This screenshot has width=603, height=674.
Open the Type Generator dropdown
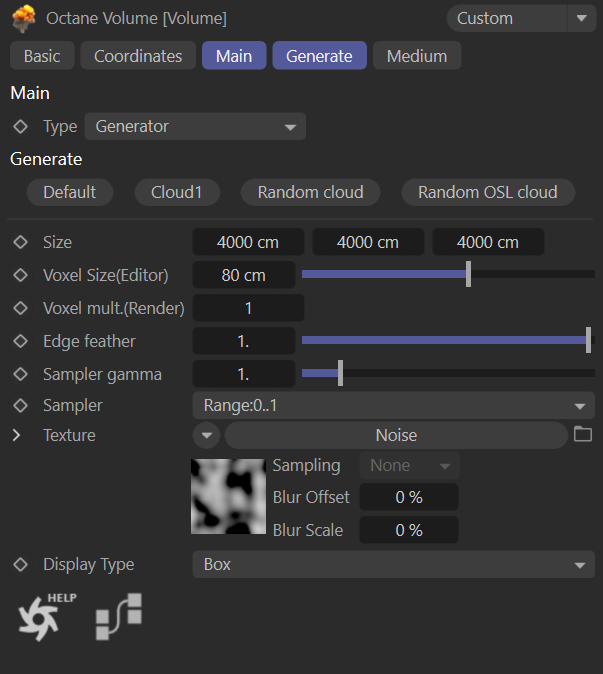195,127
